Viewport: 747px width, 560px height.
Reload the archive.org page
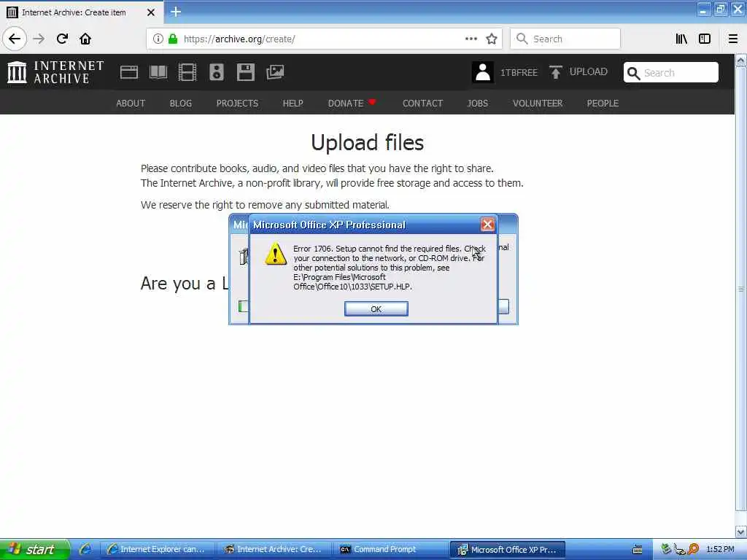click(63, 39)
